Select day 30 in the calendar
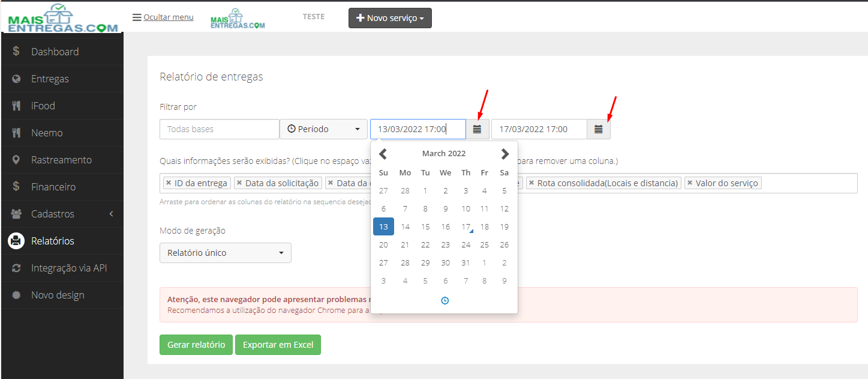This screenshot has width=868, height=379. (x=445, y=263)
